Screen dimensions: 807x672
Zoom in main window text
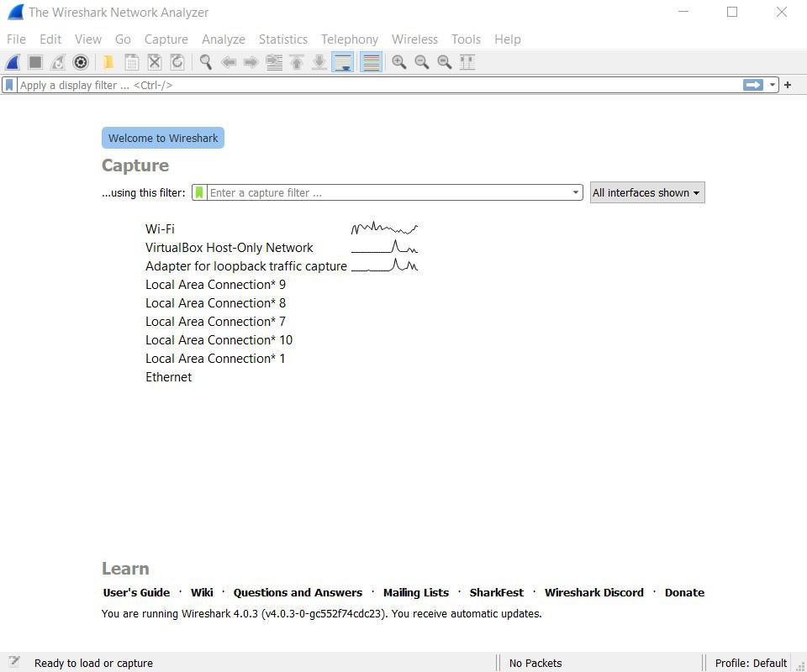pyautogui.click(x=398, y=62)
